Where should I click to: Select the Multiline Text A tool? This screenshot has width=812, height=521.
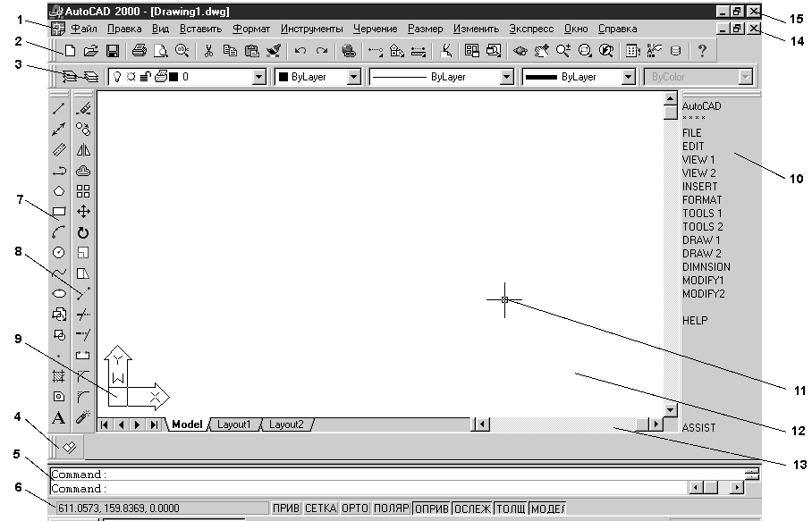58,417
